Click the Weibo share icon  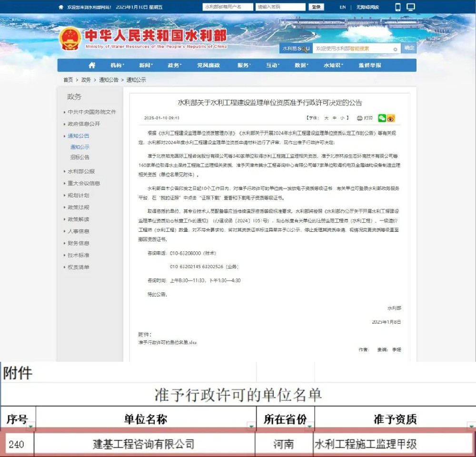point(391,118)
